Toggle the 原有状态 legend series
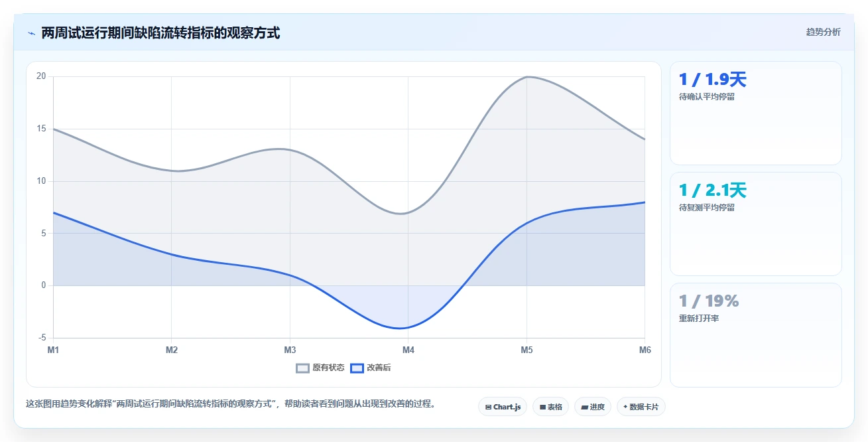The width and height of the screenshot is (868, 442). coord(320,368)
